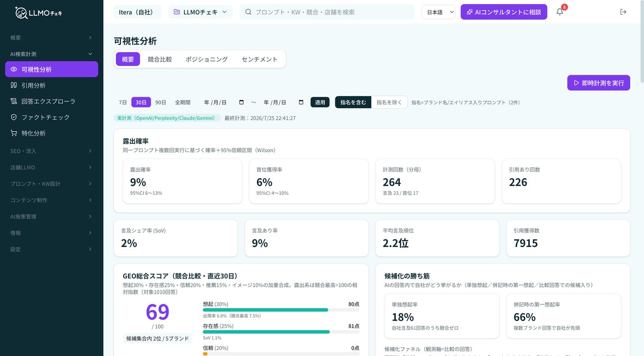Open the start date calendar picker icon
This screenshot has width=644, height=356.
tap(241, 102)
